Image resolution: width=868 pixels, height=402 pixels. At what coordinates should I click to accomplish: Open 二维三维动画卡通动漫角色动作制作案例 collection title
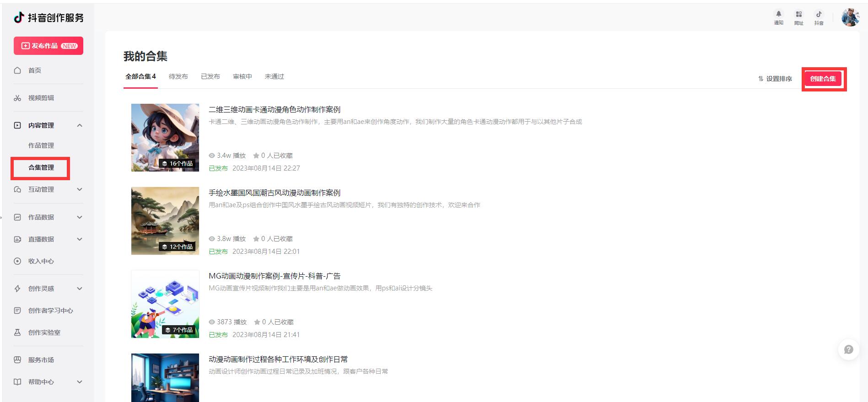pyautogui.click(x=275, y=110)
